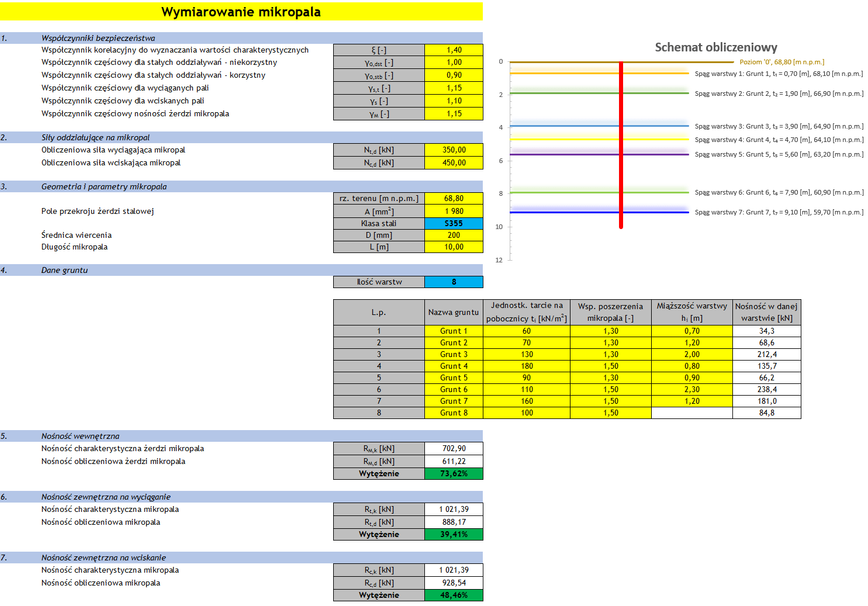Select the micropile length L cell 10,00

point(454,247)
